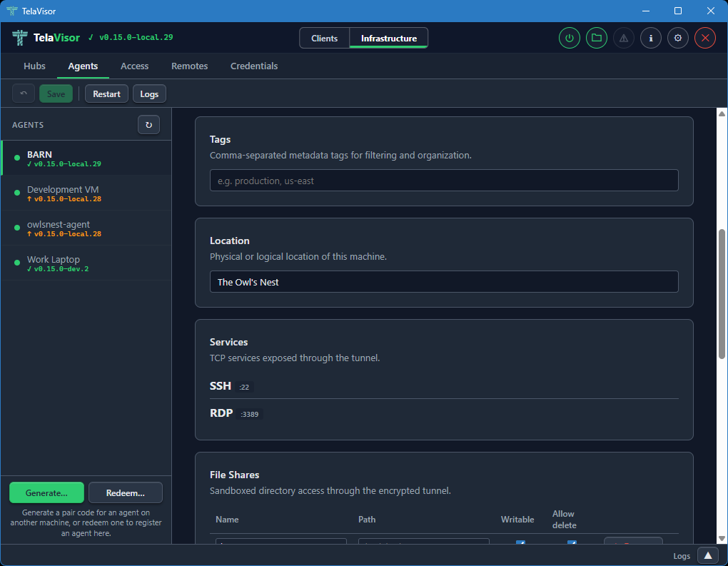728x566 pixels.
Task: Select the Development VM agent
Action: 86,193
